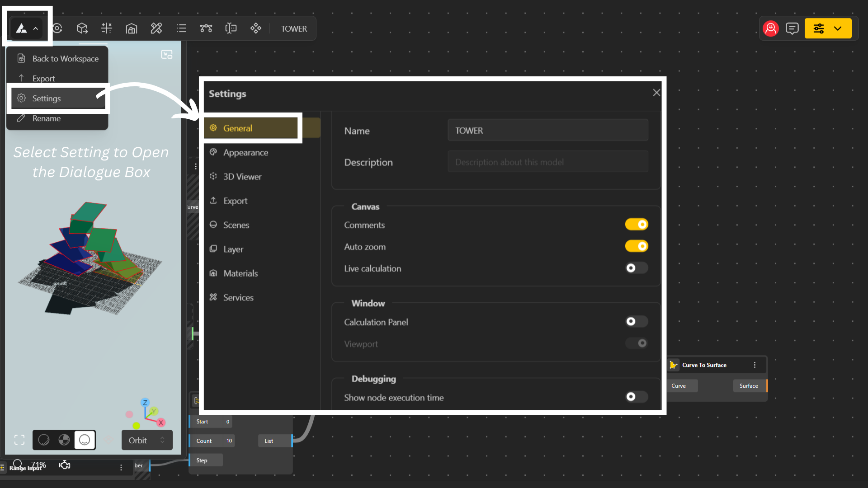Viewport: 868px width, 488px height.
Task: Disable the Comments toggle
Action: pos(637,225)
